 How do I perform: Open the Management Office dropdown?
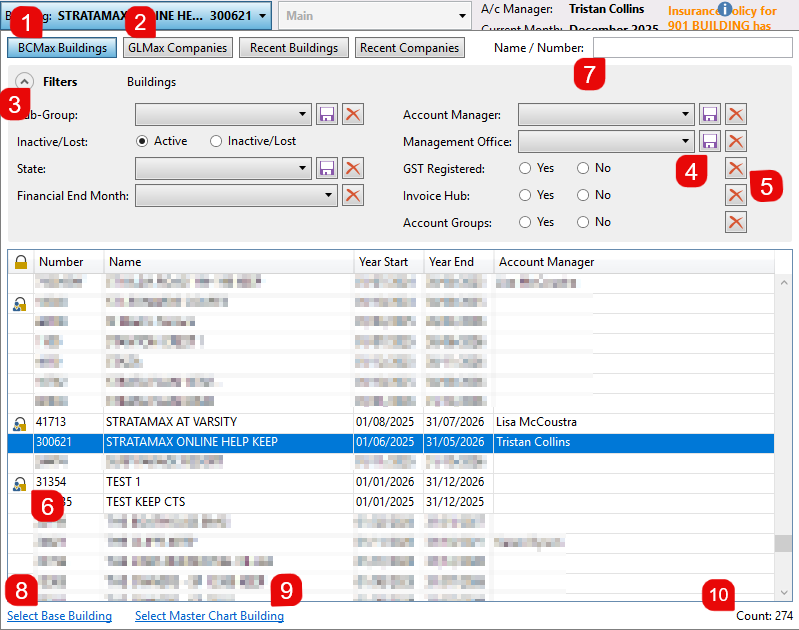coord(606,141)
